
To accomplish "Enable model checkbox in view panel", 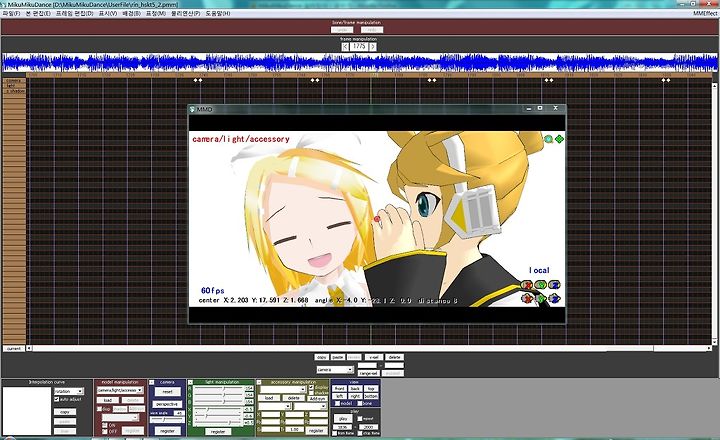I will [x=338, y=403].
